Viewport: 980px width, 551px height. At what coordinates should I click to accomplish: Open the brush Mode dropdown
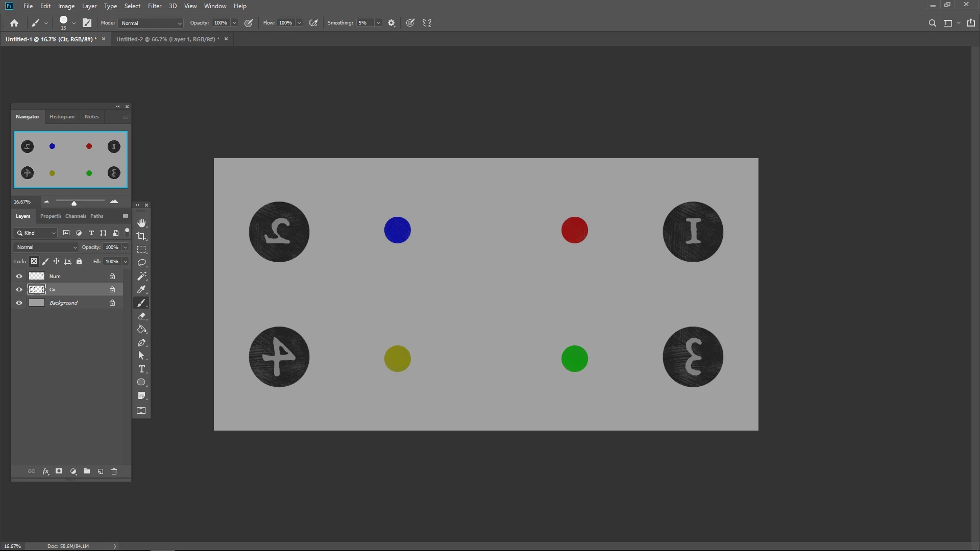(151, 23)
